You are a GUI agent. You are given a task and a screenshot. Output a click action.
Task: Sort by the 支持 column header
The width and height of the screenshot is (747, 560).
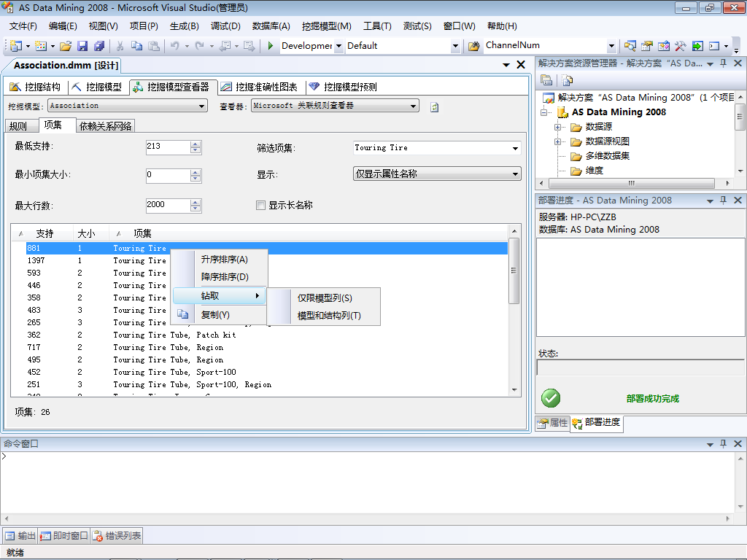click(x=44, y=234)
